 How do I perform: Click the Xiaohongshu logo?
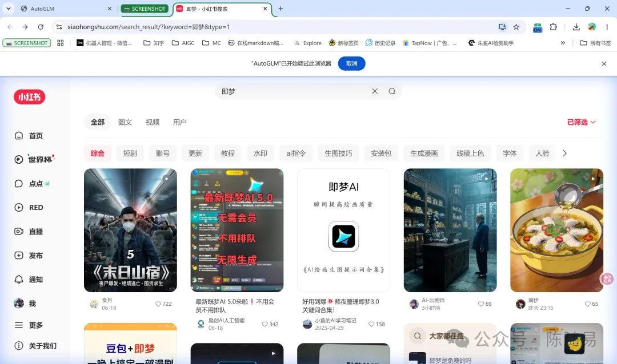click(30, 96)
